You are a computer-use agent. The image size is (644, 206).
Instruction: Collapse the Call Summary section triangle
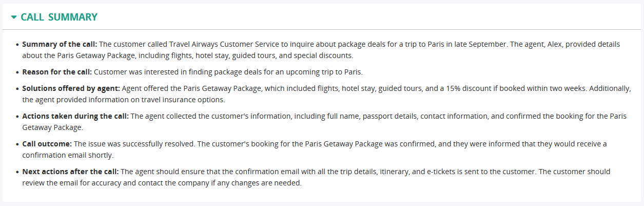14,17
